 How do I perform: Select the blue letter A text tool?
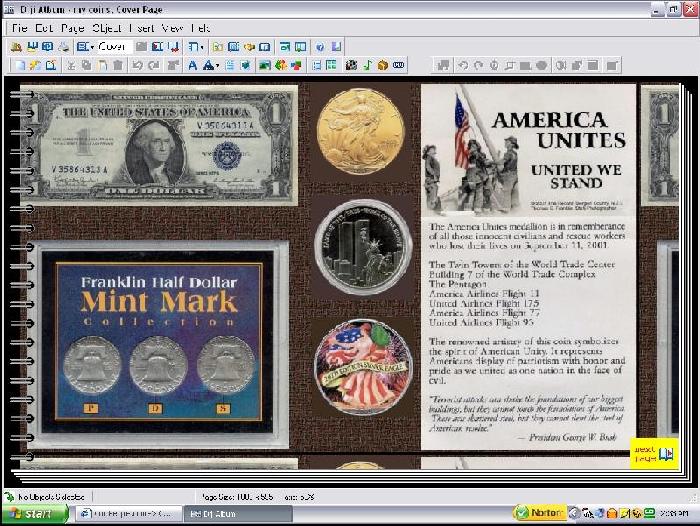[192, 65]
